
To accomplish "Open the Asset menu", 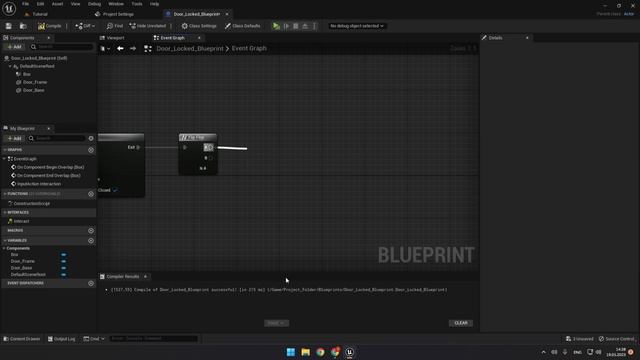I will (58, 4).
